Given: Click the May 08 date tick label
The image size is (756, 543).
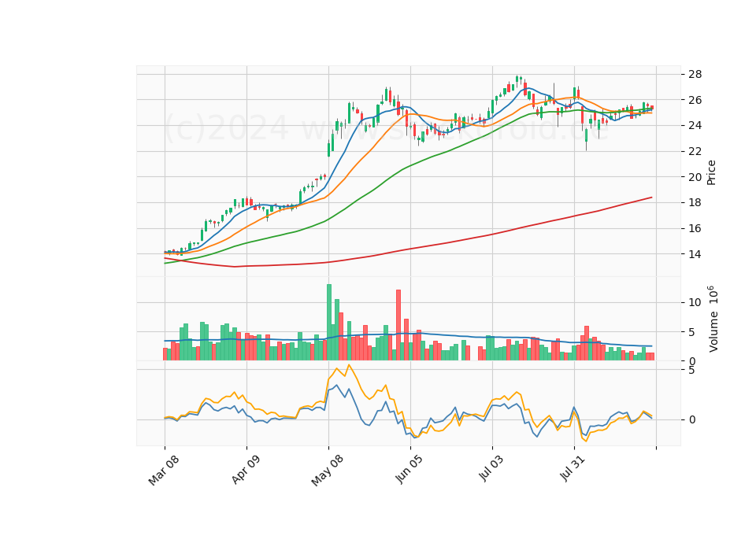Looking at the screenshot, I should click(327, 471).
